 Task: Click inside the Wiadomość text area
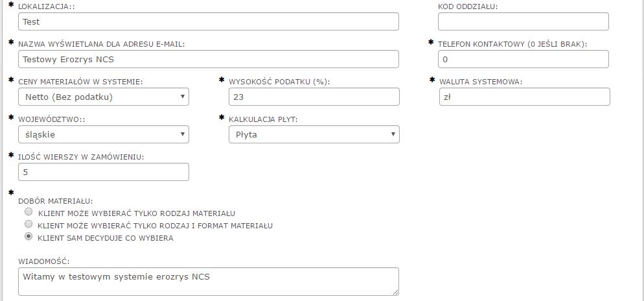pos(209,282)
